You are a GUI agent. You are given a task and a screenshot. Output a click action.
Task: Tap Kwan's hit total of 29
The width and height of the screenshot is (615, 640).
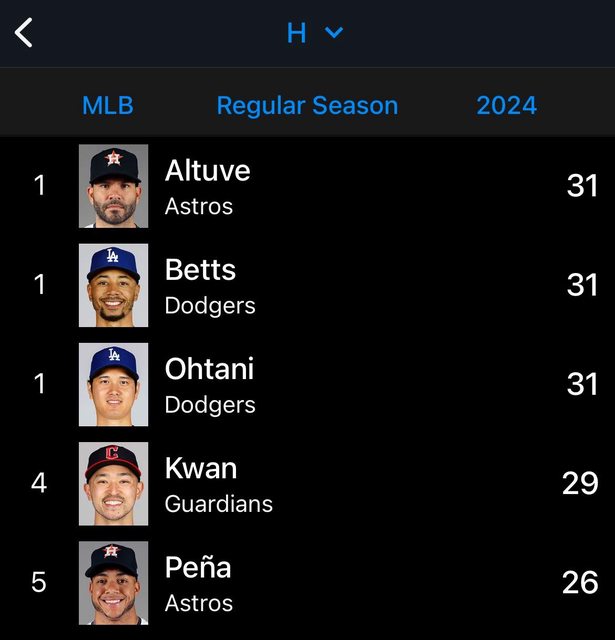[579, 483]
